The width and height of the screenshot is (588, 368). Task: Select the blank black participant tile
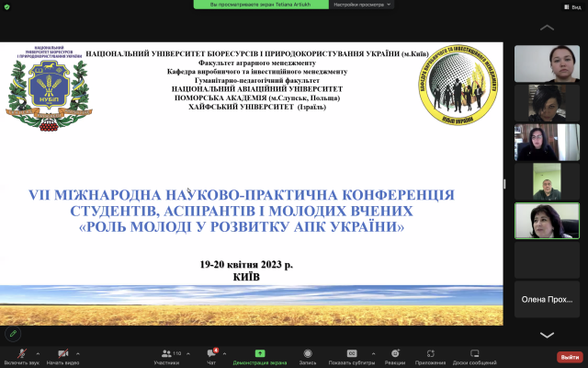click(547, 259)
